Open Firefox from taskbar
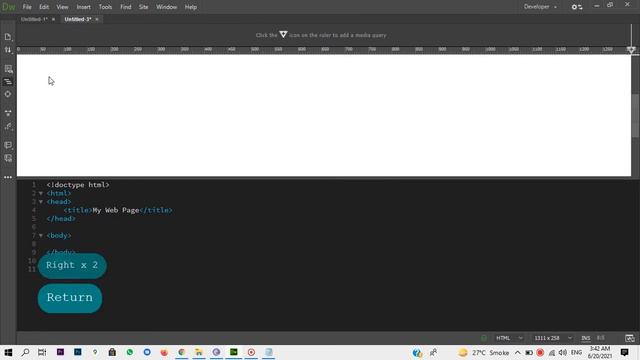640x360 pixels. (x=164, y=352)
